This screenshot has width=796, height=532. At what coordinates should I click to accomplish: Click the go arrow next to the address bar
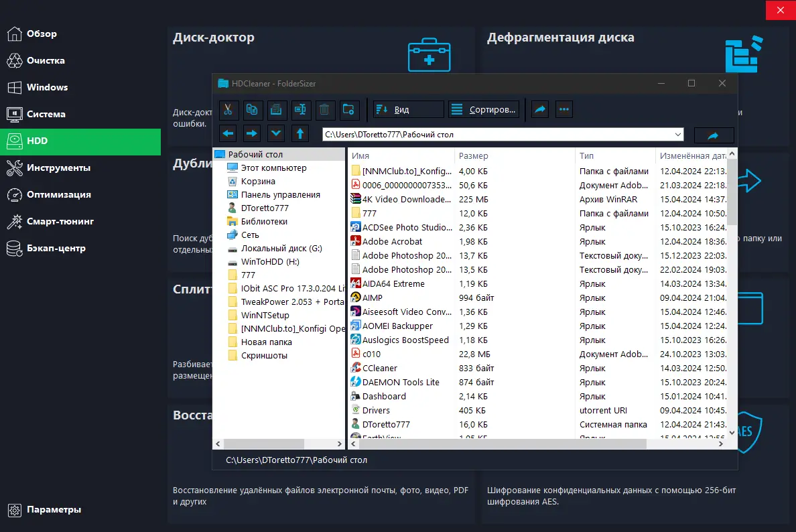(714, 134)
